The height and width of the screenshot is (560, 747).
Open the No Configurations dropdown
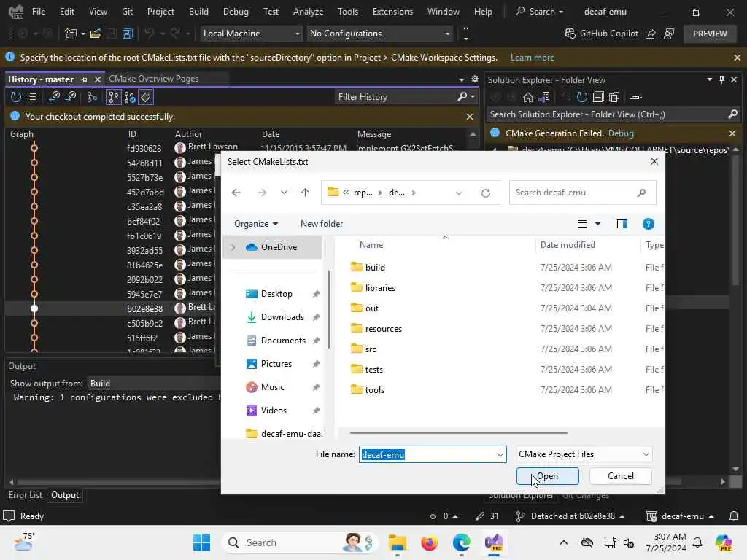[x=379, y=34]
